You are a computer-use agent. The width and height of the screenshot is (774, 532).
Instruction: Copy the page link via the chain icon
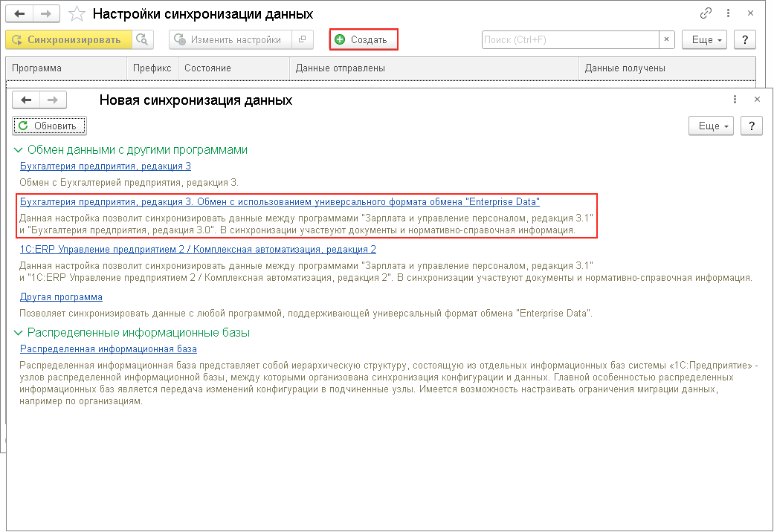pos(706,14)
